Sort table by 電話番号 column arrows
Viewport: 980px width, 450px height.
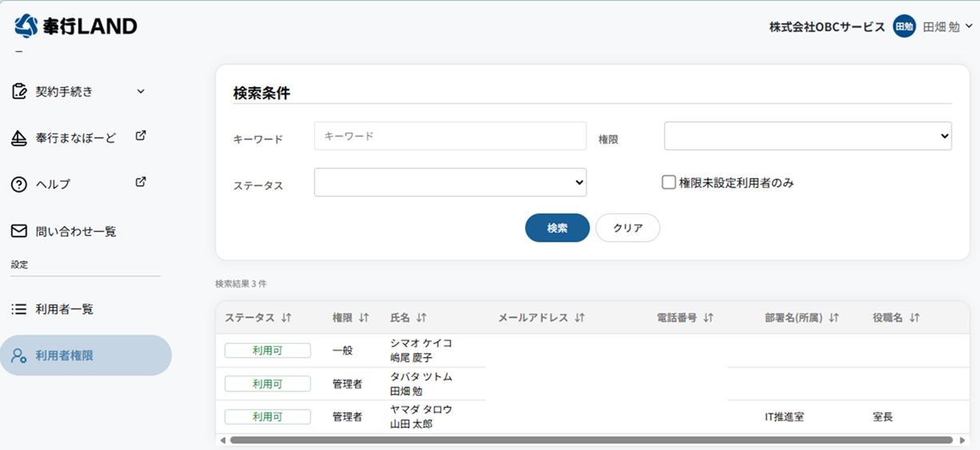tap(708, 318)
